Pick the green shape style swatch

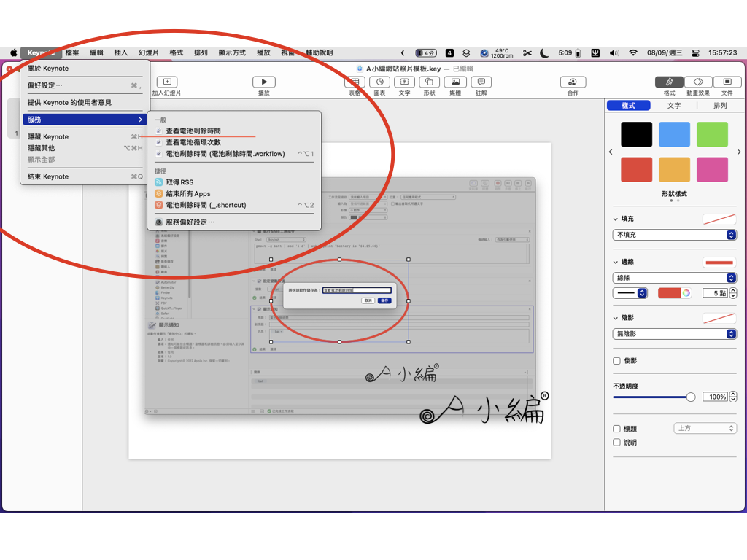(x=712, y=134)
